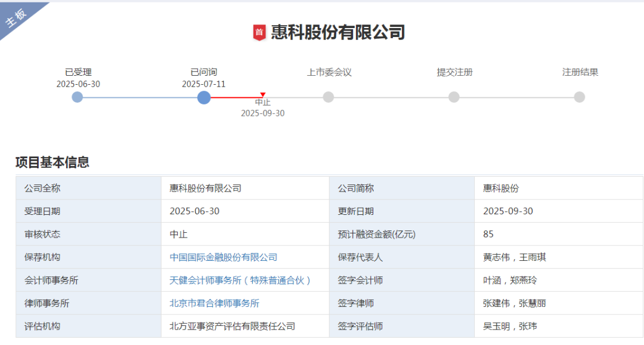
Task: Select the 提交注册 timeline node
Action: pyautogui.click(x=454, y=97)
